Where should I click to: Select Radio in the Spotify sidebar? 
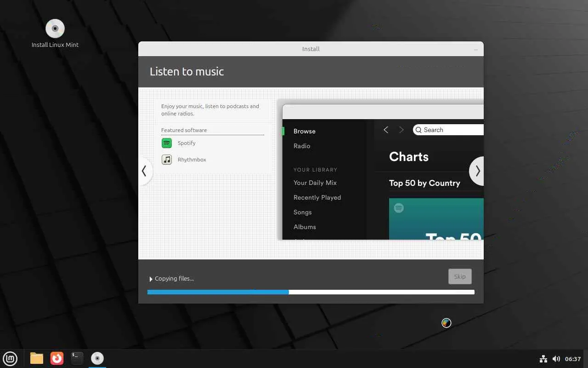coord(302,146)
